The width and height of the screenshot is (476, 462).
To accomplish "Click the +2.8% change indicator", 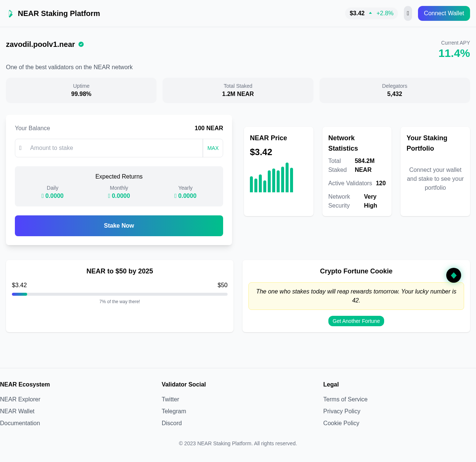I will 385,13.
